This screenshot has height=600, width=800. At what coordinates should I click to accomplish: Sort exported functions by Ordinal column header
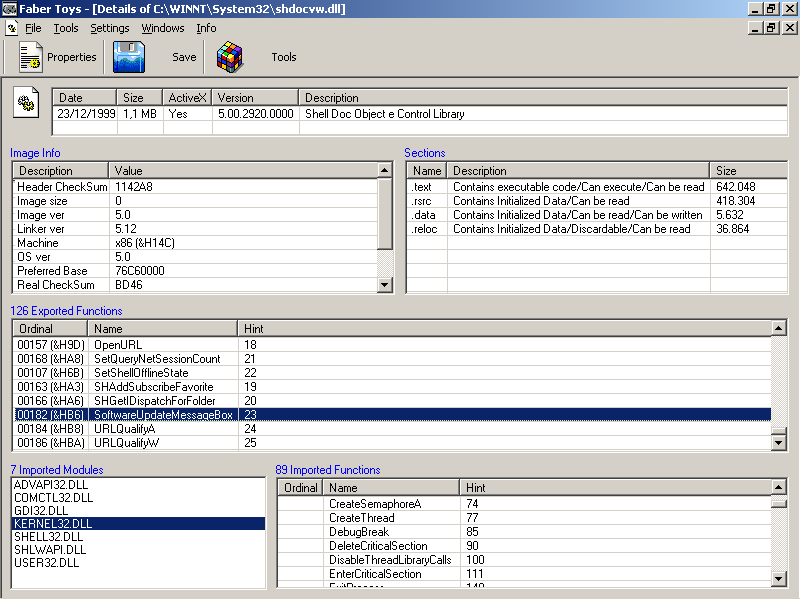pyautogui.click(x=50, y=328)
